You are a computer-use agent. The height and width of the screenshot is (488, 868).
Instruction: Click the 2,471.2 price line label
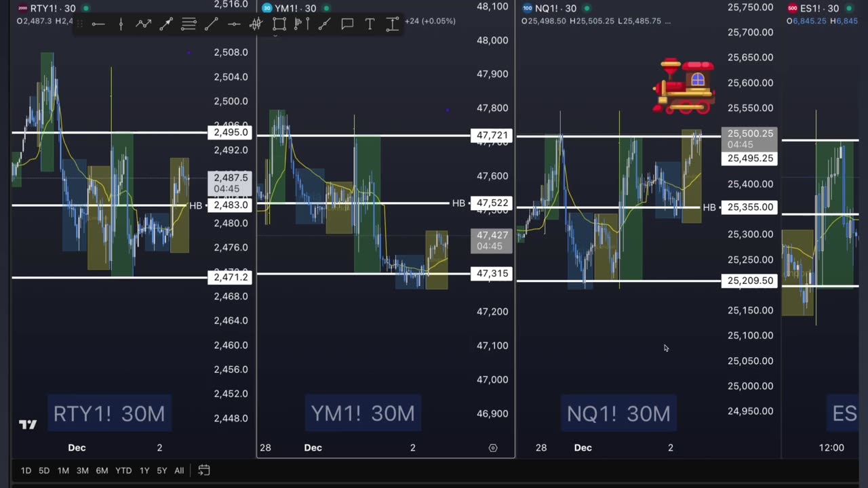click(231, 277)
